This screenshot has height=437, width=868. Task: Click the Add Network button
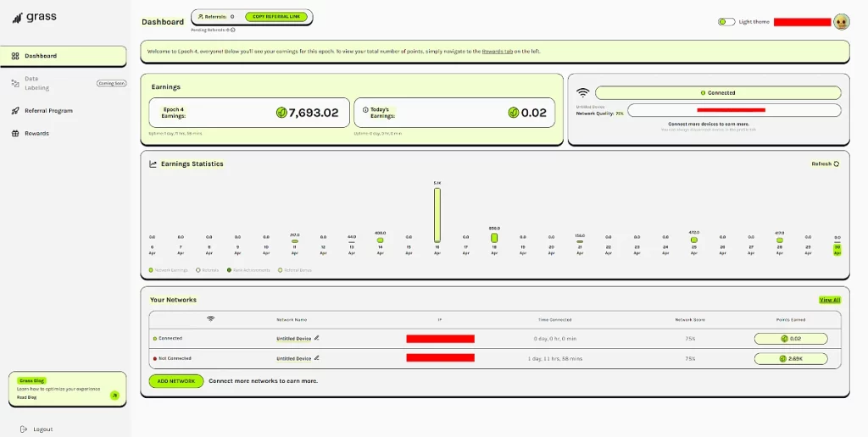[176, 381]
